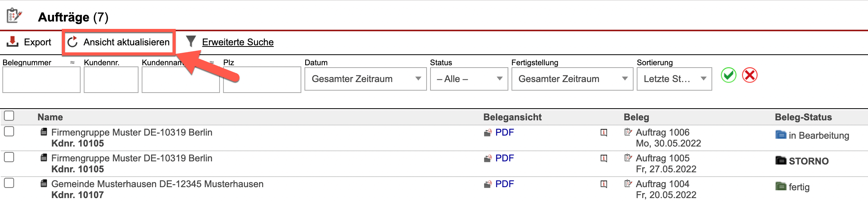This screenshot has height=202, width=868.
Task: Click the Export toolbar button label
Action: coord(38,42)
